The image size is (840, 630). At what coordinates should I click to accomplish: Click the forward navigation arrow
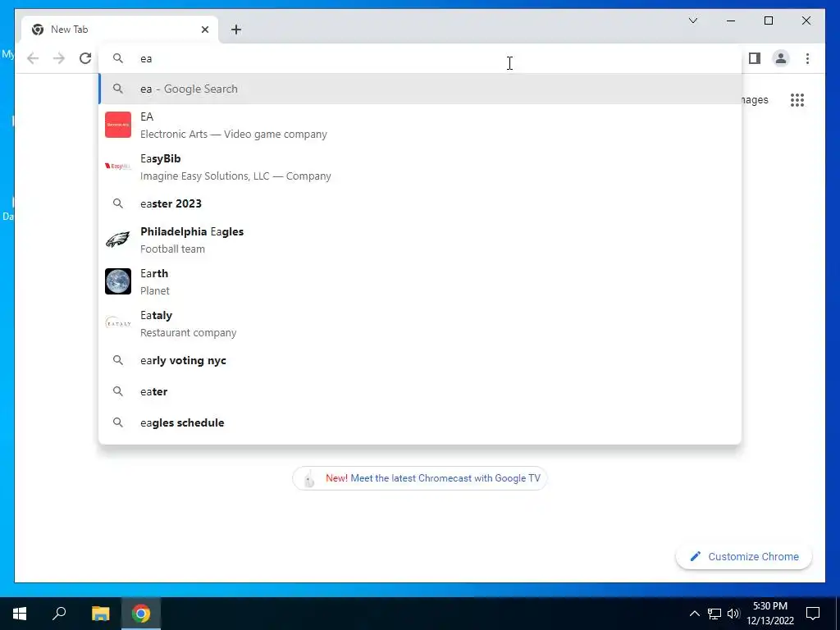point(59,58)
